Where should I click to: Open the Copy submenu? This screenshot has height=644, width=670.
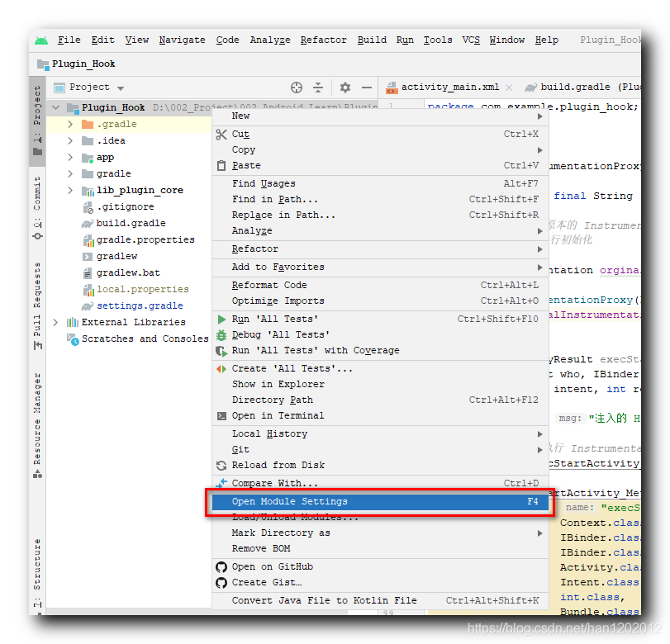(x=380, y=150)
